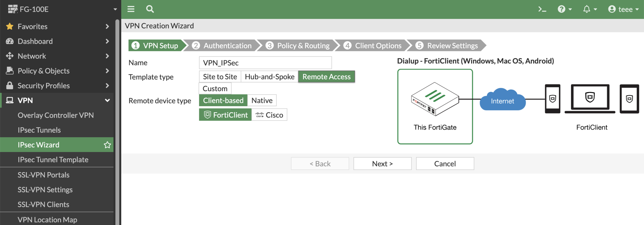Click the This FortiGate device image
Screen dimensions: 644x225
tap(435, 99)
